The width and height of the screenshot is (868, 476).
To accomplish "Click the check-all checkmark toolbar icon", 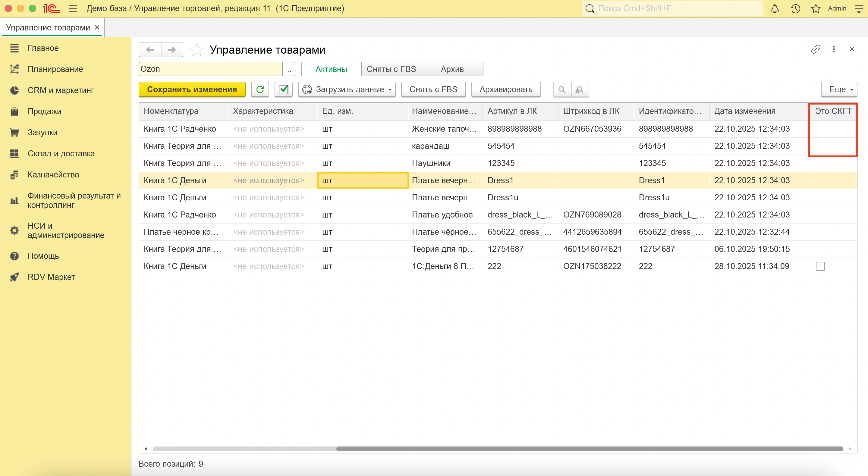I will tap(283, 89).
